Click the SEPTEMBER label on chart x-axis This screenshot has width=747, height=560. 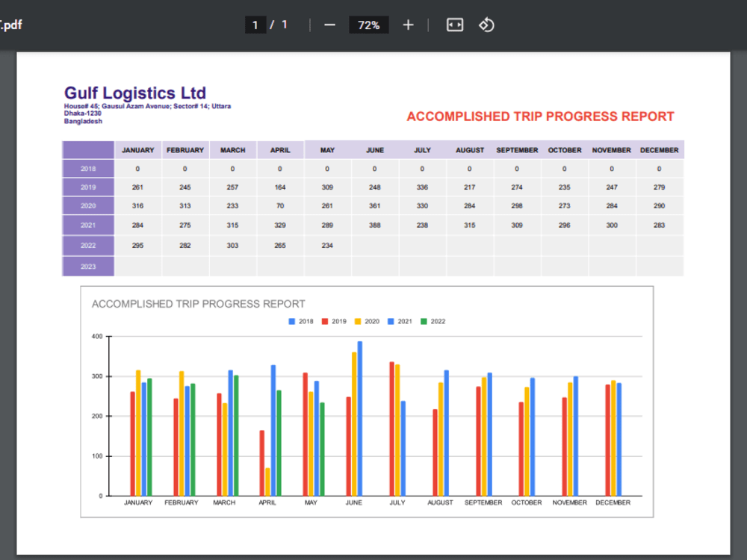[x=483, y=503]
